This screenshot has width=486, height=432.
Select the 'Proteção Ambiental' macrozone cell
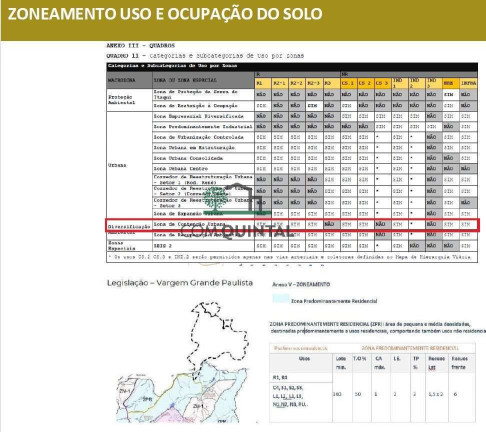[129, 100]
